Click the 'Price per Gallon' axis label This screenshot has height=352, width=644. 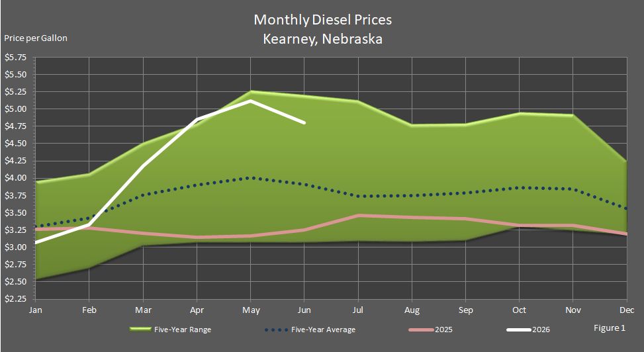click(36, 38)
